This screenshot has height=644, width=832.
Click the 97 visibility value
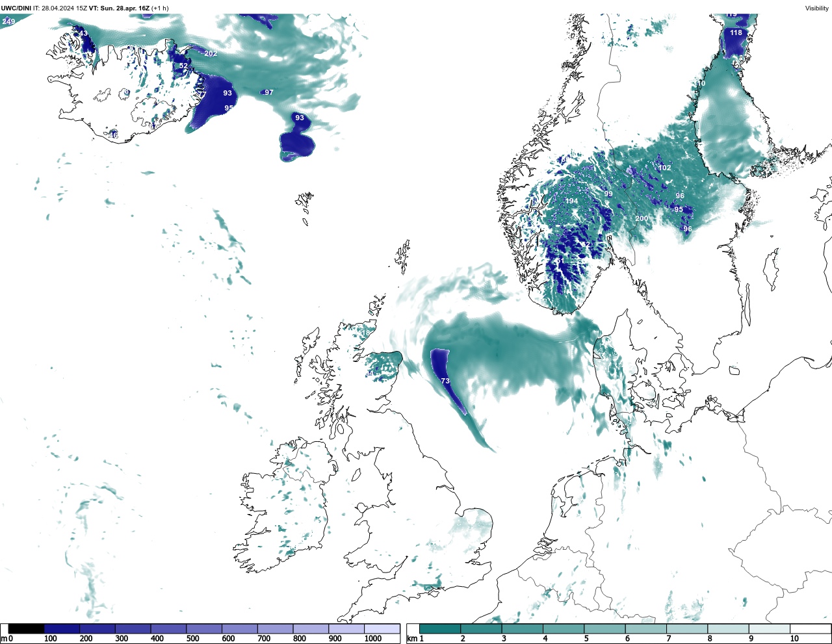coord(269,92)
